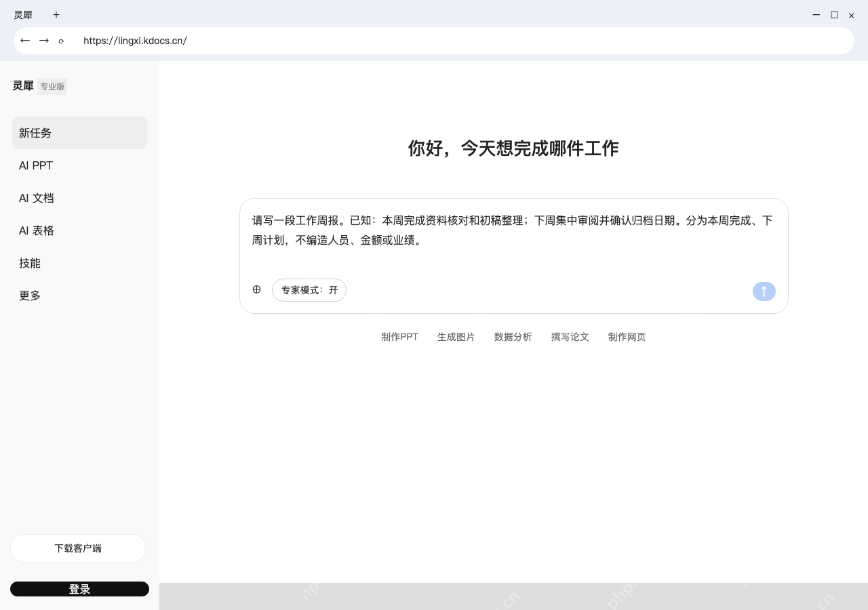Select 新任务 in the sidebar

(79, 133)
